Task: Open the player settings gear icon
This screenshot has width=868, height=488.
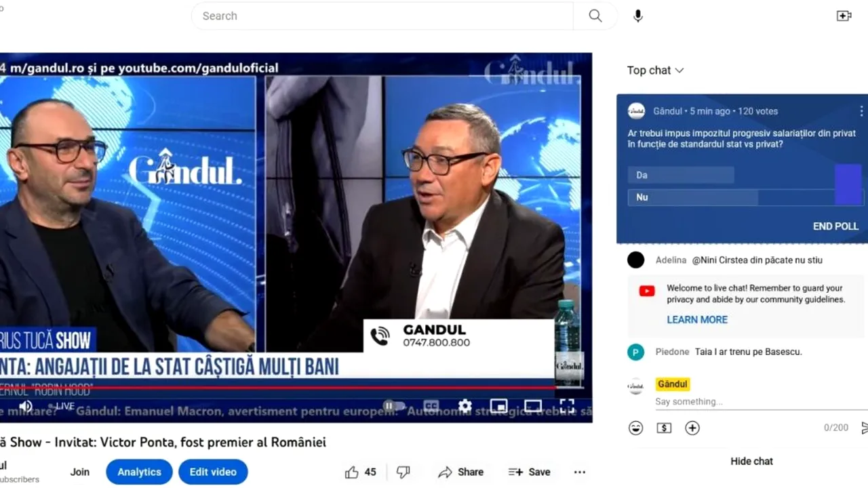Action: pyautogui.click(x=465, y=405)
